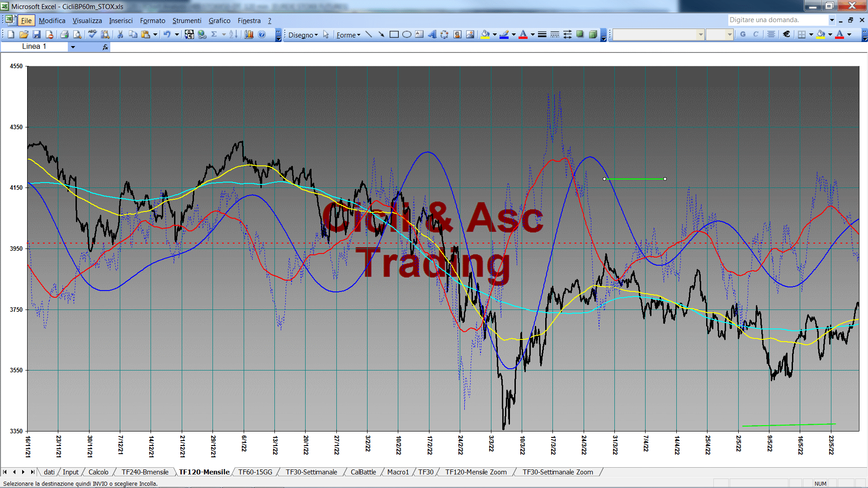Toggle Bold (G) formatting

(x=743, y=34)
